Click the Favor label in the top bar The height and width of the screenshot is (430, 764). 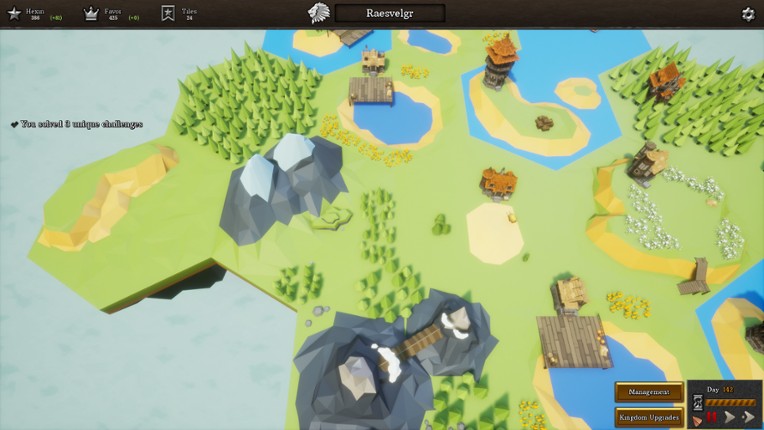[x=113, y=11]
